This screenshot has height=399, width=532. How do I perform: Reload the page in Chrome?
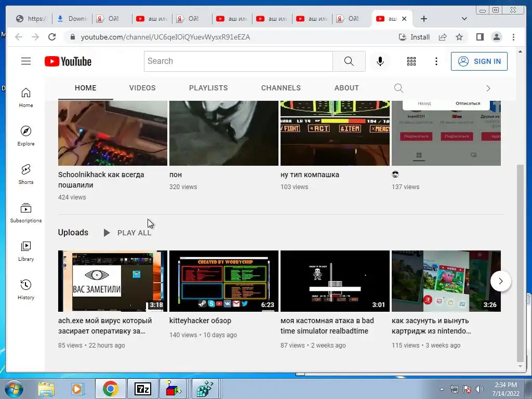tap(52, 37)
